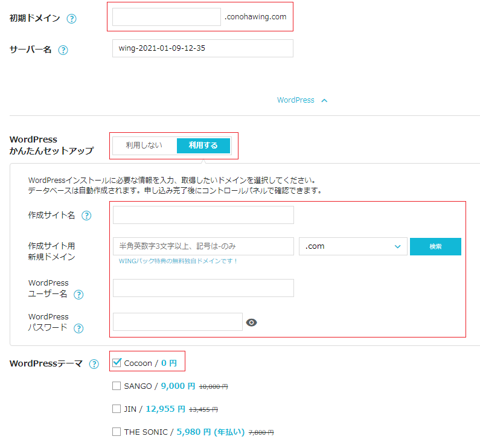Focus the WordPress ユーザー名 input field
Image resolution: width=480 pixels, height=448 pixels.
(203, 288)
